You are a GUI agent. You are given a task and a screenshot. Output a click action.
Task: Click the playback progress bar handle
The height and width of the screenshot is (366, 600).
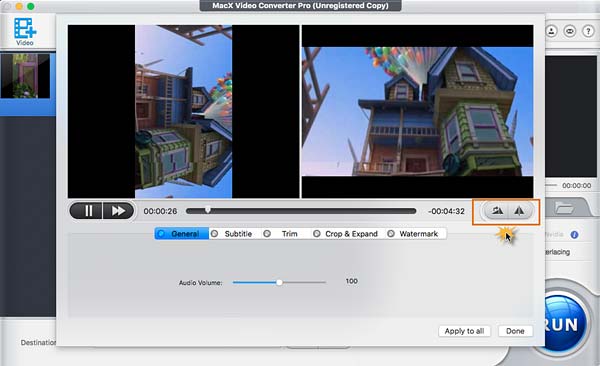[207, 210]
